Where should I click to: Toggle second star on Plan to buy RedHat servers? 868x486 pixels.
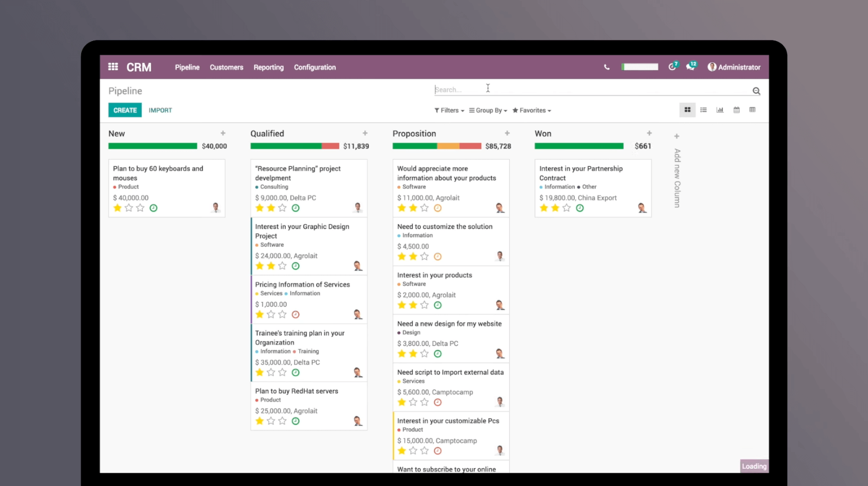(271, 421)
